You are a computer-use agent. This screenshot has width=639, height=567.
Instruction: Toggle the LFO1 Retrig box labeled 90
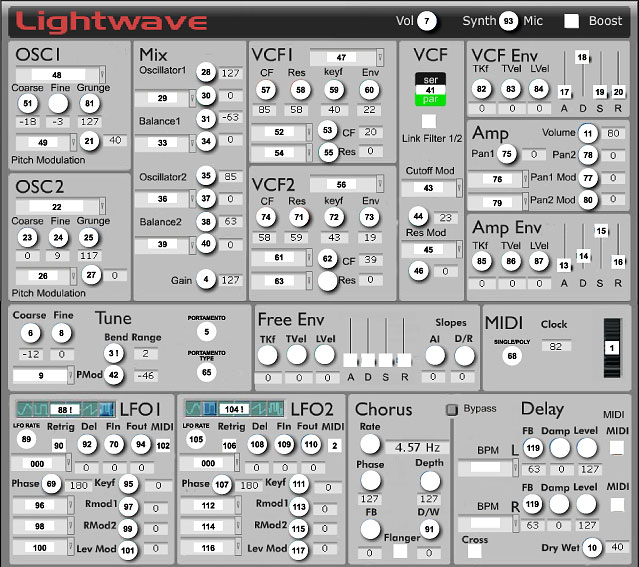(59, 445)
